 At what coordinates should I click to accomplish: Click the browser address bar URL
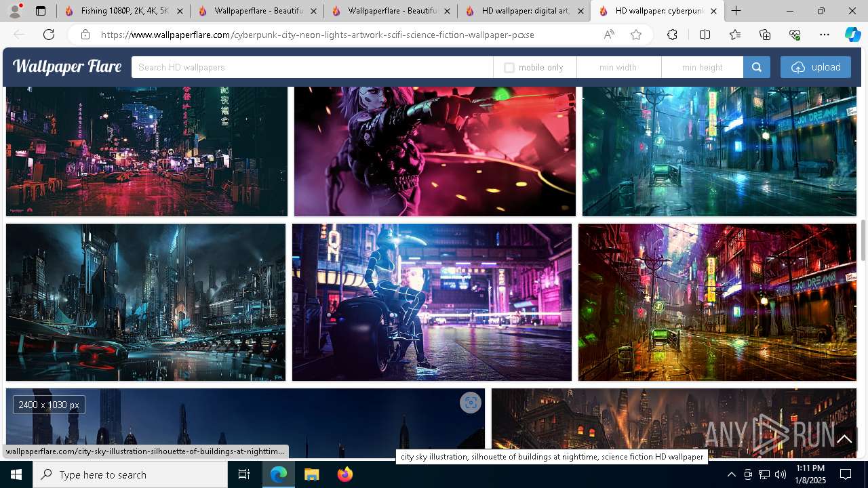point(317,35)
